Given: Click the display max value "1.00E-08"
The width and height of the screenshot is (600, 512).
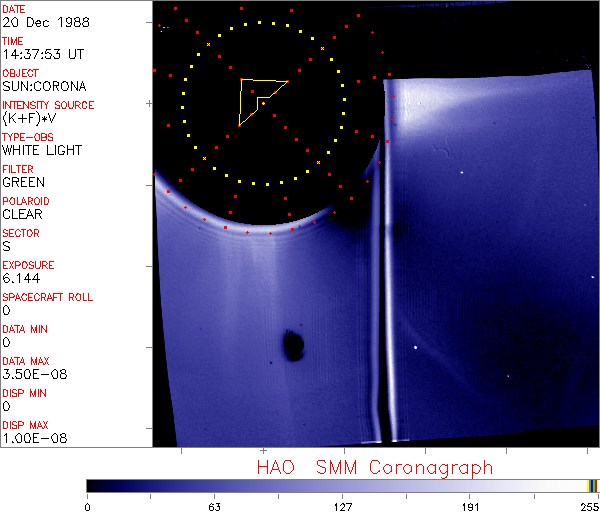Looking at the screenshot, I should 32,438.
